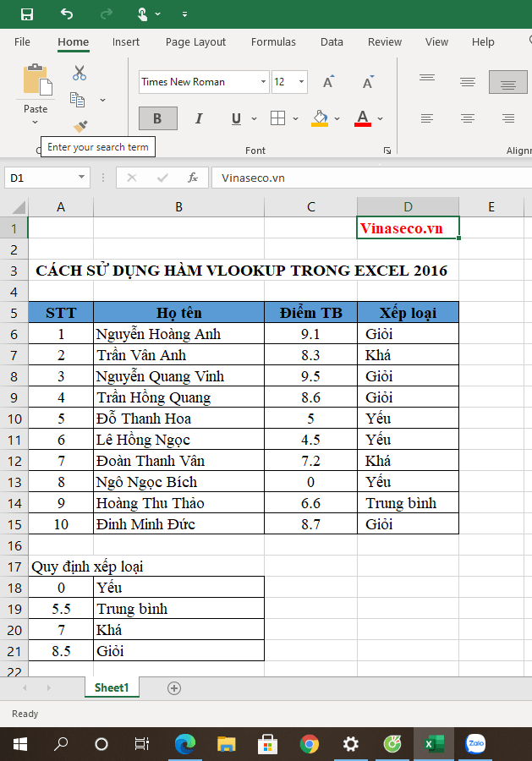Toggle Underline formatting button
The height and width of the screenshot is (761, 532).
tap(236, 118)
